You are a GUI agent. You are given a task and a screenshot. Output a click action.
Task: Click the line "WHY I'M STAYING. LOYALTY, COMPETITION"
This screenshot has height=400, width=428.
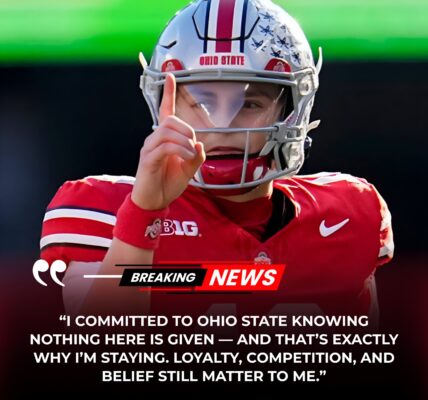click(214, 358)
